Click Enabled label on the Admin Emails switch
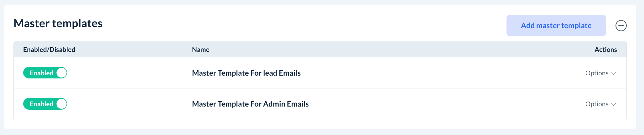 (x=41, y=104)
